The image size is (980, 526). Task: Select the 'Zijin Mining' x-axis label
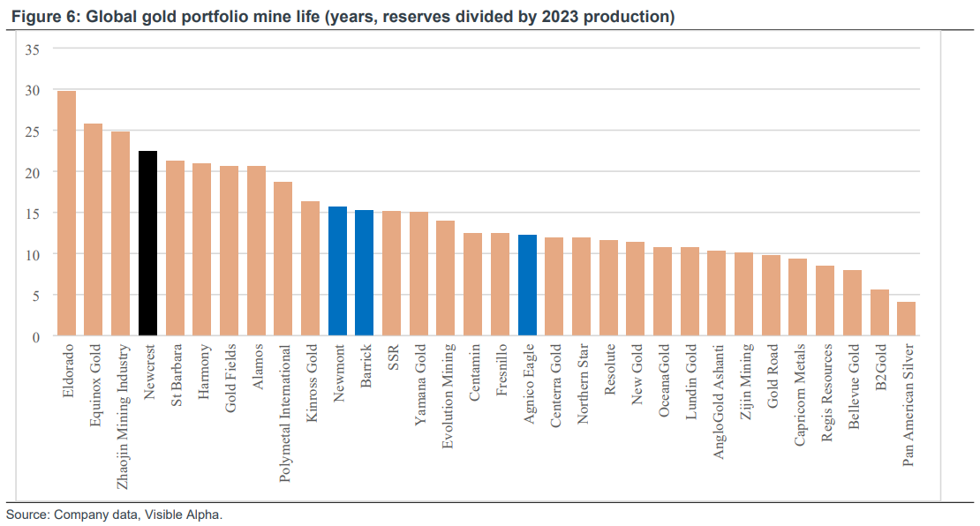click(746, 381)
